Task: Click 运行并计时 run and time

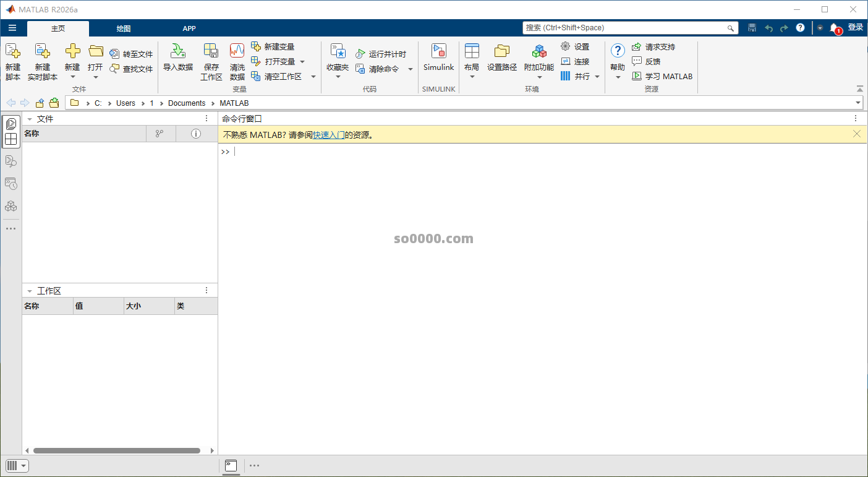Action: tap(381, 54)
